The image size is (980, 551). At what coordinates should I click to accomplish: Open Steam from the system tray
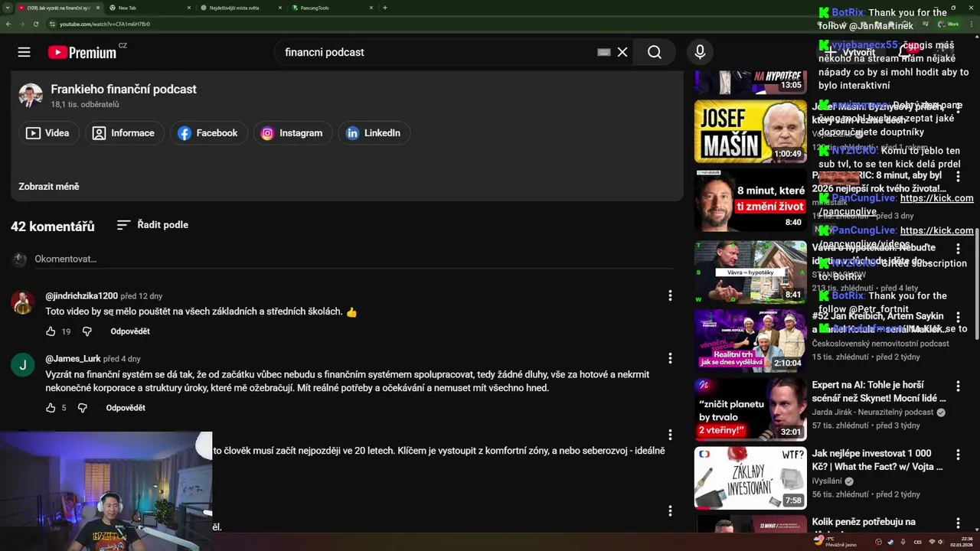tap(891, 542)
